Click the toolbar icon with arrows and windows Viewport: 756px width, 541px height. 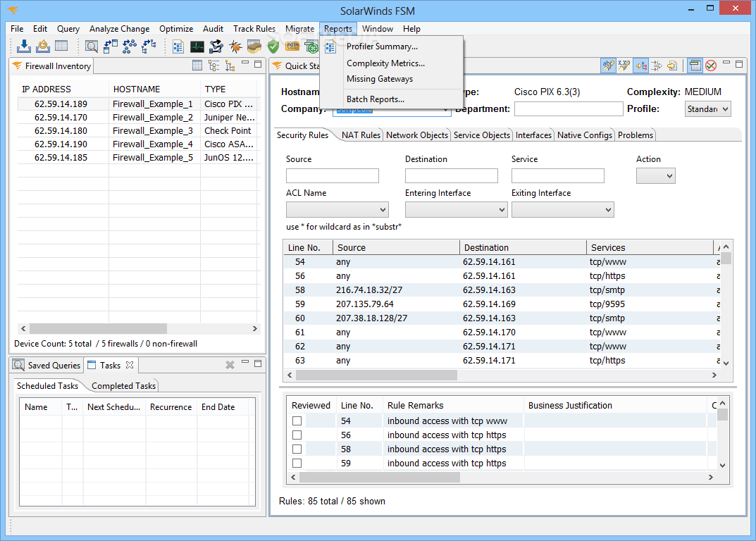click(111, 46)
